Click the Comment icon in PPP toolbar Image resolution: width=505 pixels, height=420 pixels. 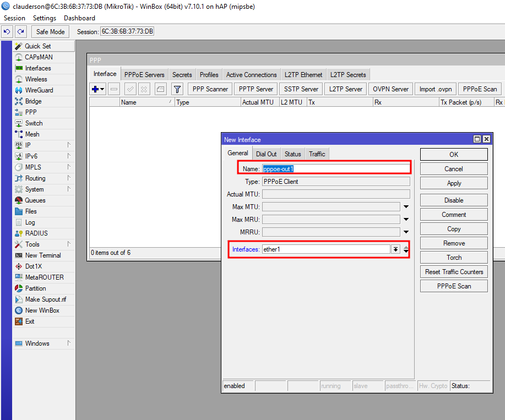(x=160, y=89)
